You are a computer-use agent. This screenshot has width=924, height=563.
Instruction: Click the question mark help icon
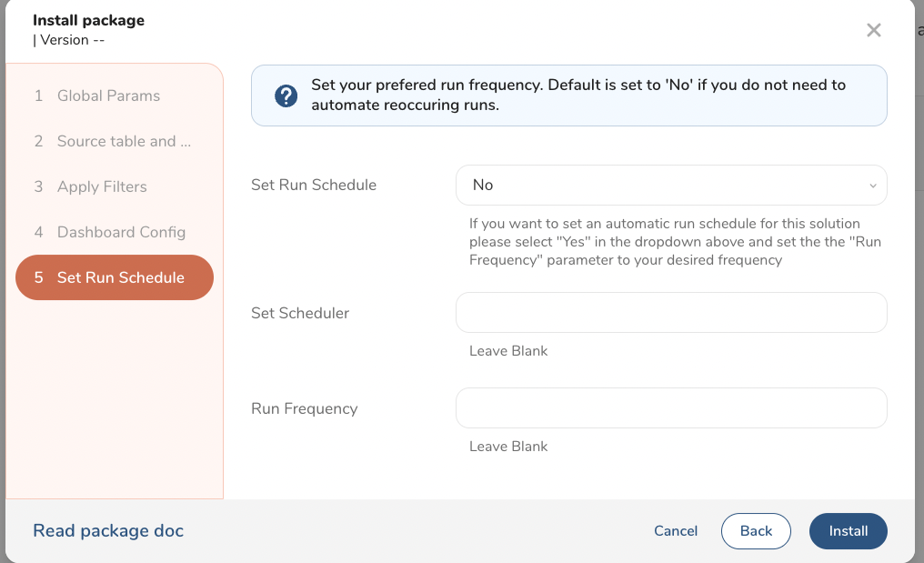(x=286, y=96)
